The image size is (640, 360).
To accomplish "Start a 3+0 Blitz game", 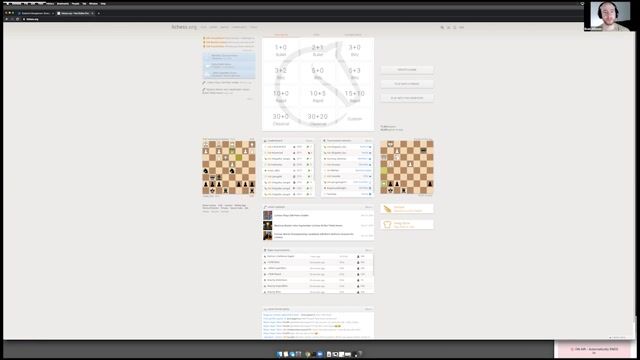I will 355,50.
